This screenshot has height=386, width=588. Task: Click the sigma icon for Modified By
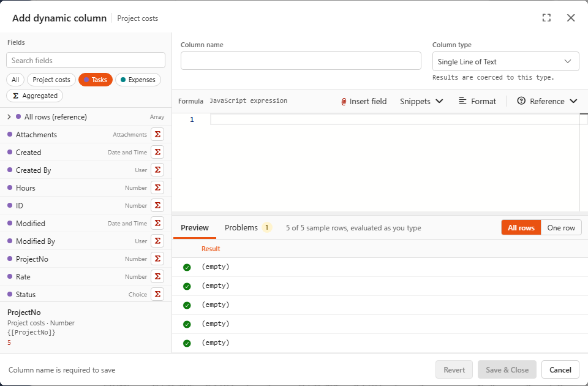[157, 241]
